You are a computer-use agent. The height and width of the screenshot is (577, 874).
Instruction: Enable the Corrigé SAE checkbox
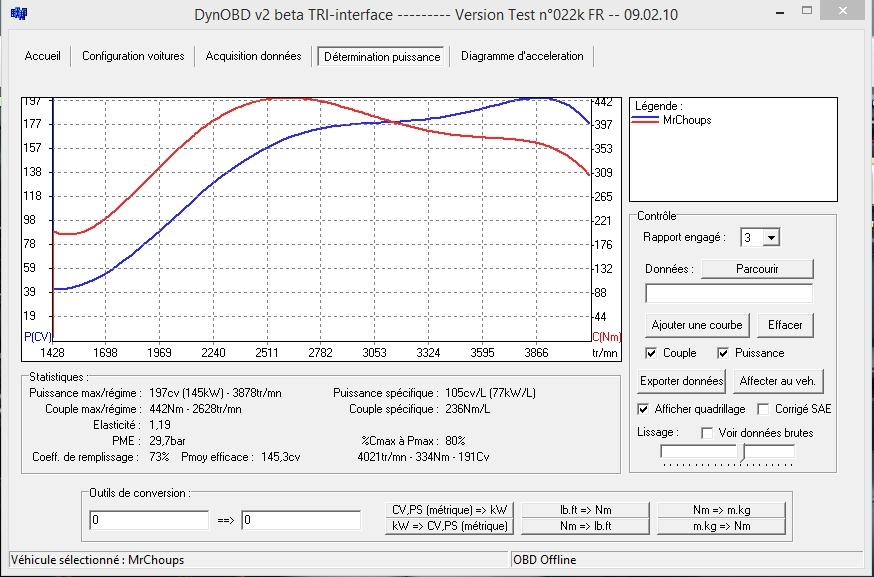coord(763,409)
